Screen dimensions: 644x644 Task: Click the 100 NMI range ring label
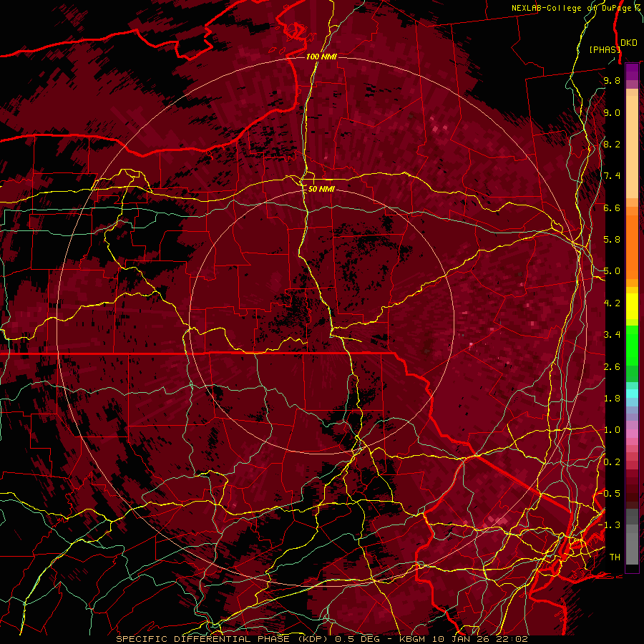click(x=321, y=57)
